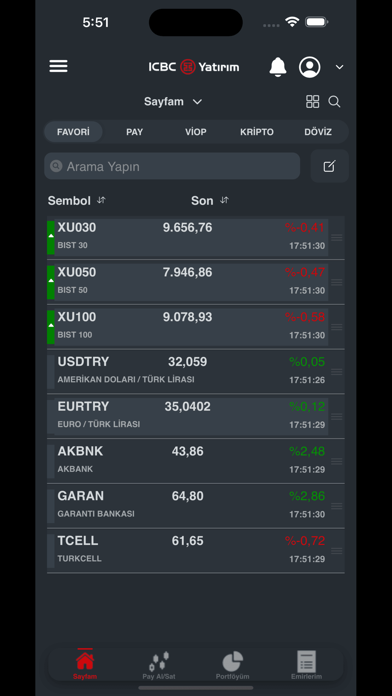Open the hamburger menu
Image resolution: width=392 pixels, height=696 pixels.
58,67
